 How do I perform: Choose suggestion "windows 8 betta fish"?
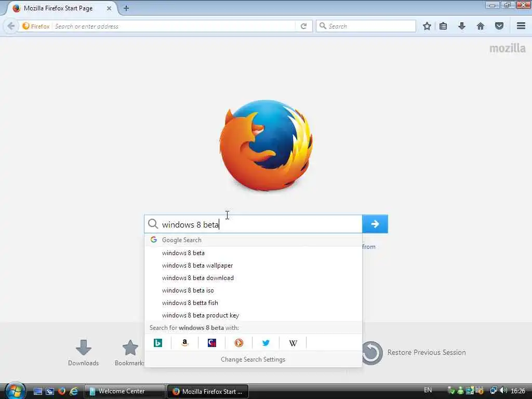click(x=253, y=303)
